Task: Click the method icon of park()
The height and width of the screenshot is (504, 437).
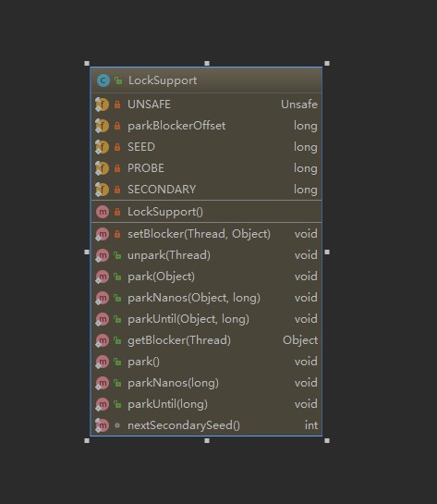Action: pyautogui.click(x=103, y=362)
